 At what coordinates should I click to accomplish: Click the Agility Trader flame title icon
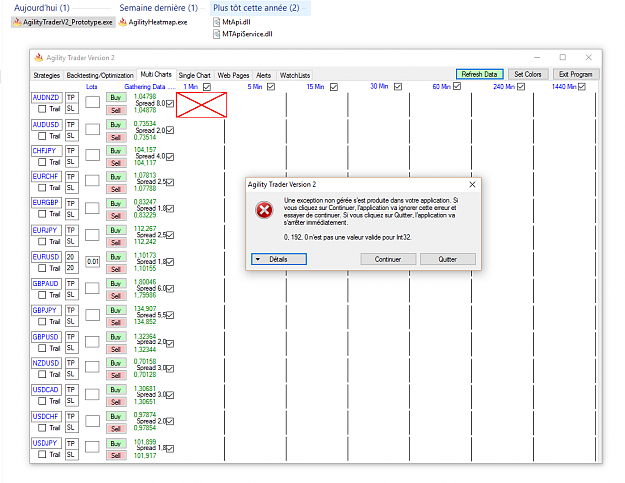tap(39, 57)
